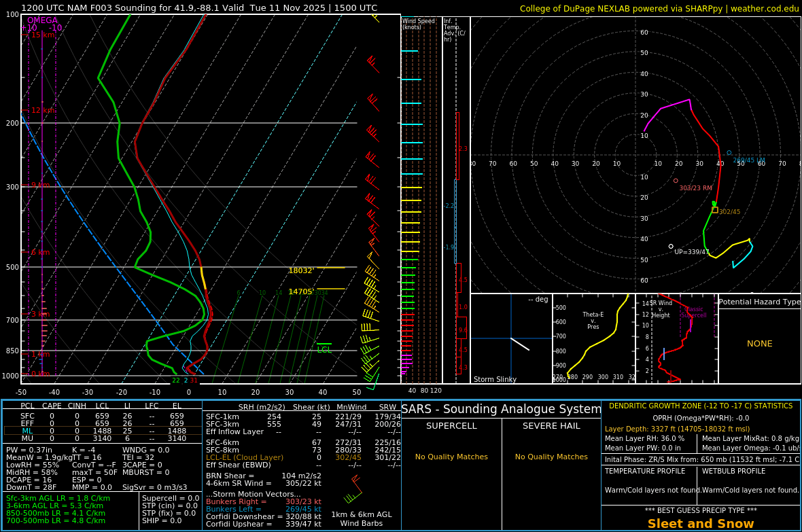Select the MU parcel row
This screenshot has width=802, height=532.
tap(103, 438)
